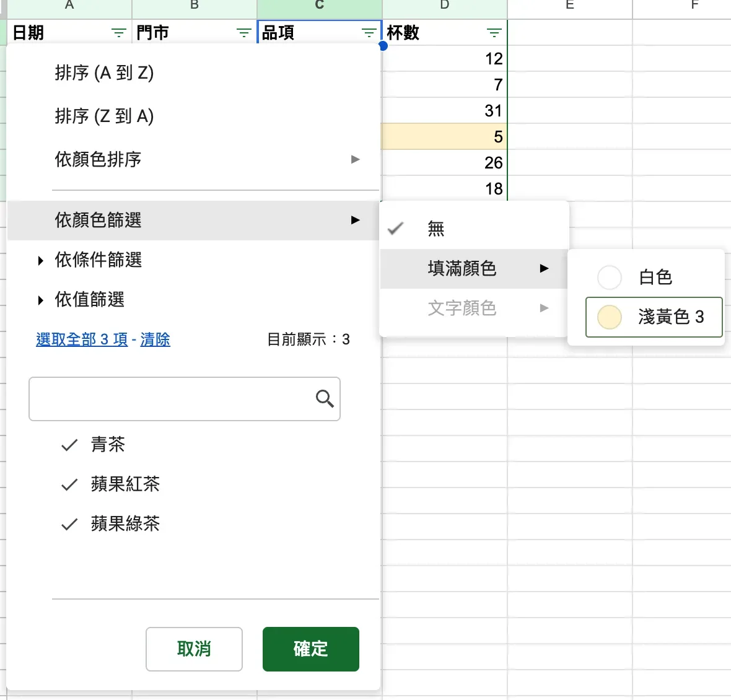Click the 選取全部 3 項 link

click(x=82, y=339)
